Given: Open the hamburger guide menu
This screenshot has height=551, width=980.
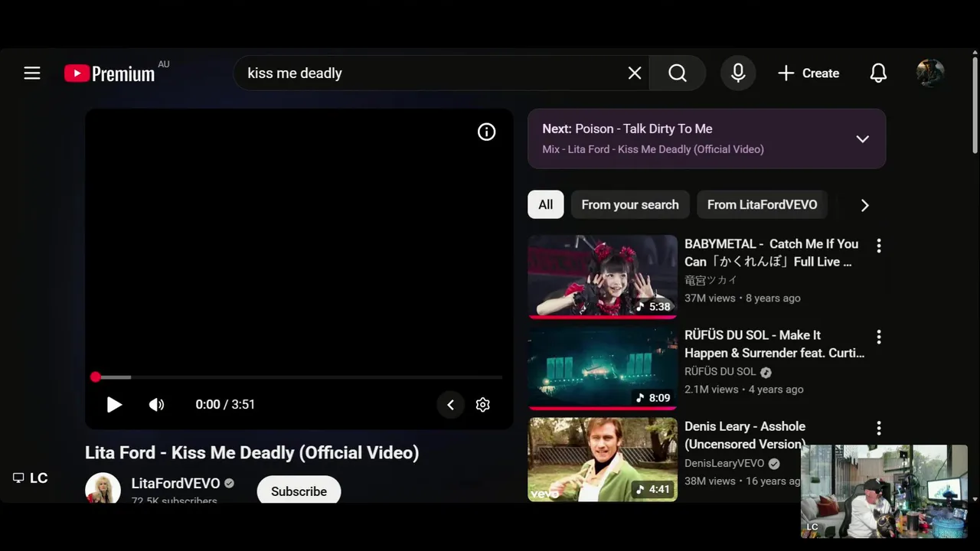Looking at the screenshot, I should point(32,73).
